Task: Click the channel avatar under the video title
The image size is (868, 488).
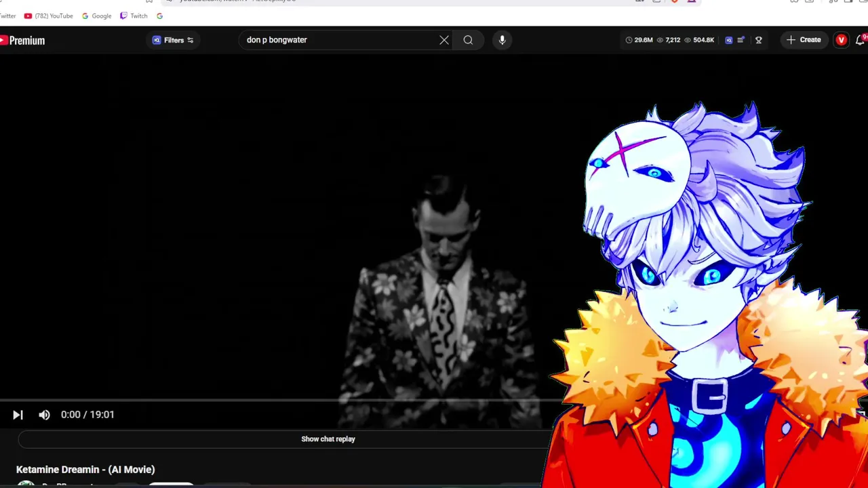Action: point(26,484)
